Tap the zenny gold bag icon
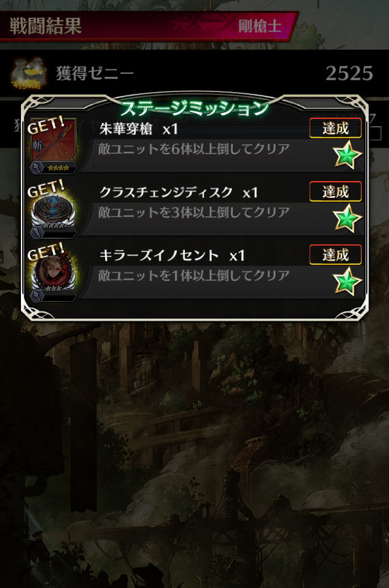The height and width of the screenshot is (588, 389). pos(29,73)
